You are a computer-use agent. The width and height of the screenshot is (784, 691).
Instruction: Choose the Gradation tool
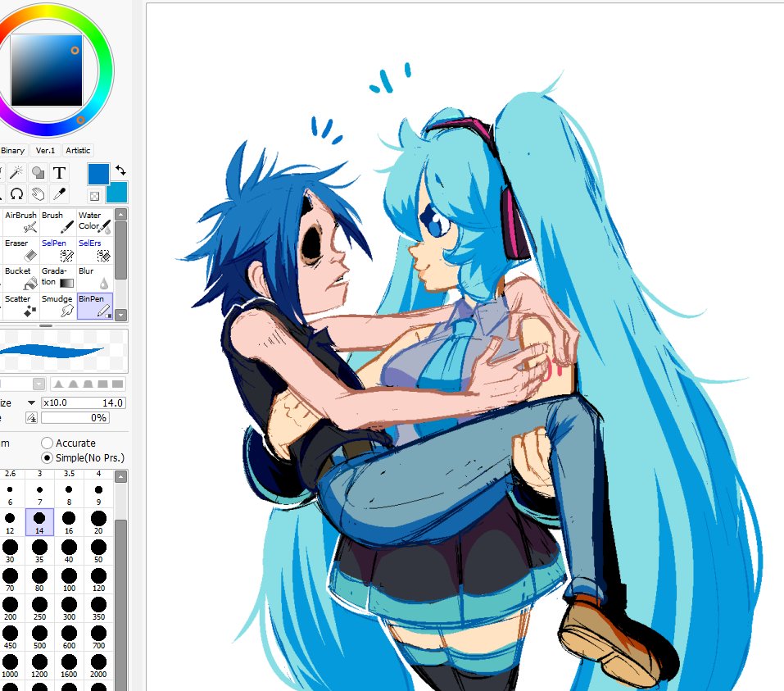tap(57, 278)
